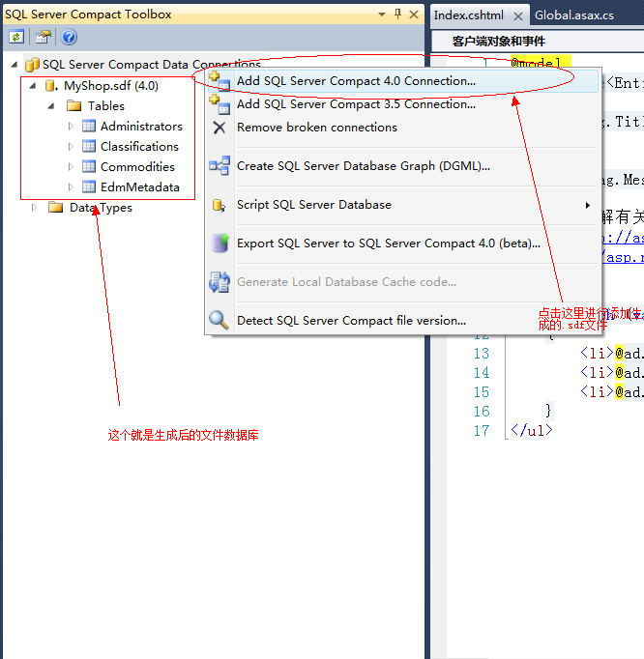This screenshot has width=644, height=659.
Task: Expand the EdmMetadata table
Action: (x=71, y=186)
